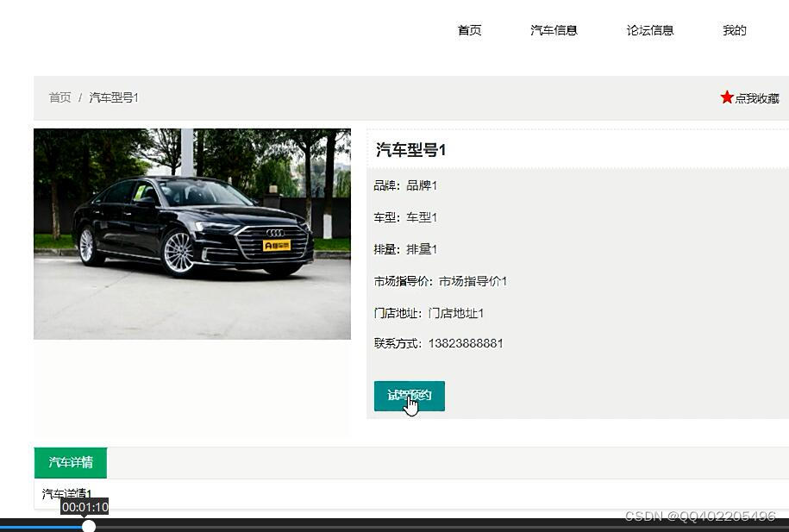
Task: Select the 首页 menu item
Action: [x=469, y=29]
